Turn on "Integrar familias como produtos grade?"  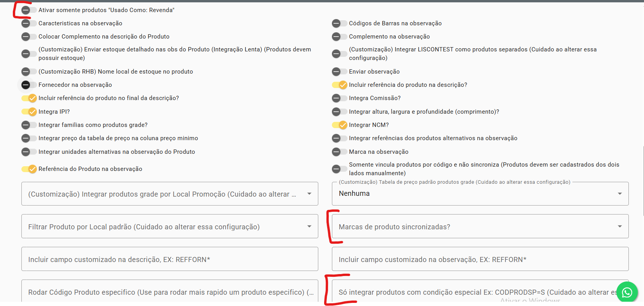pos(29,125)
